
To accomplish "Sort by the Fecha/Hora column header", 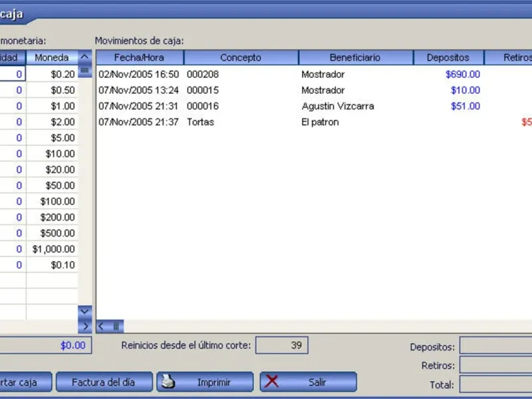I will 140,58.
